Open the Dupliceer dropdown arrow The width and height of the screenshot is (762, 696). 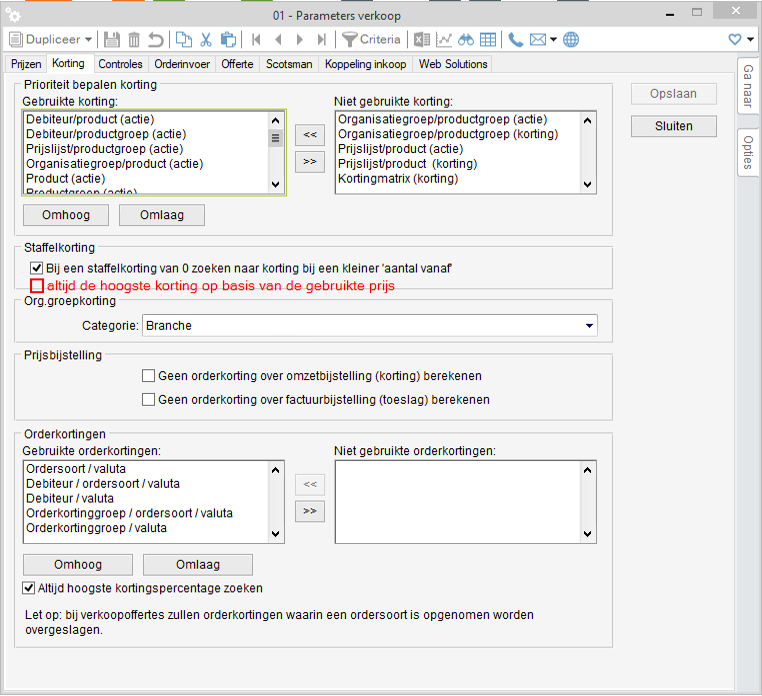pyautogui.click(x=88, y=39)
